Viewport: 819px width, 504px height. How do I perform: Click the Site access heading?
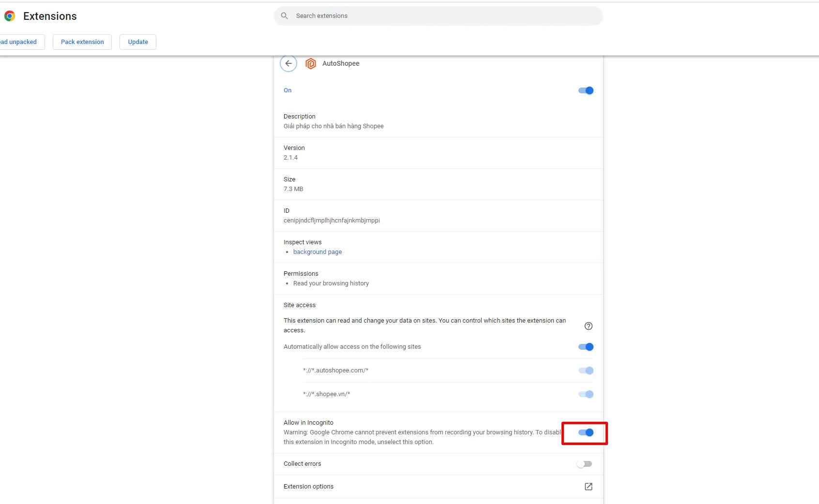[x=300, y=305]
